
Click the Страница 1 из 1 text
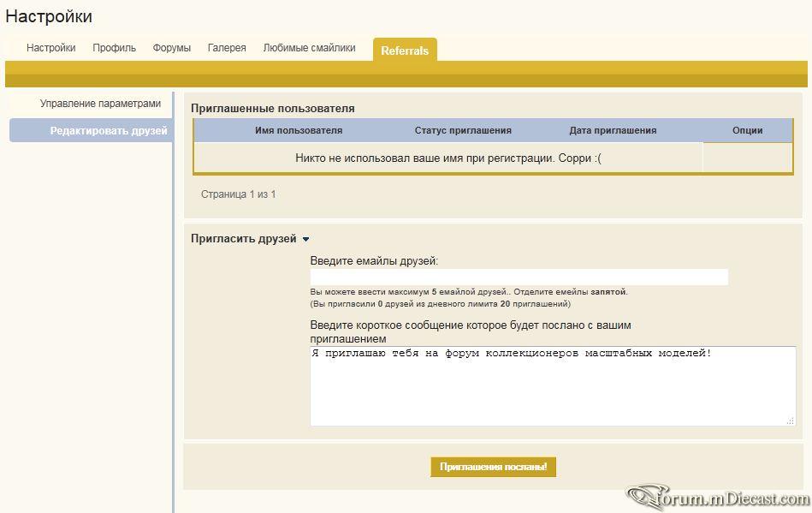238,194
